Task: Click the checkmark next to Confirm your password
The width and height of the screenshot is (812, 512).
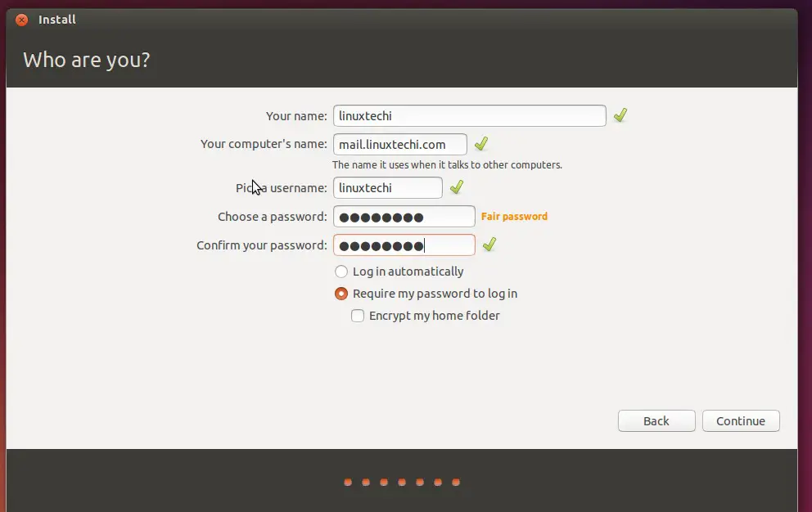Action: click(489, 245)
